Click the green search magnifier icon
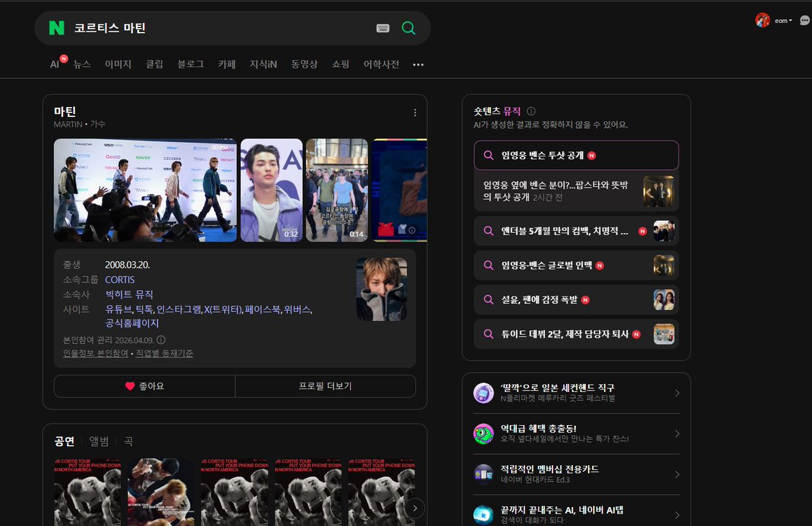The height and width of the screenshot is (526, 812). point(408,28)
